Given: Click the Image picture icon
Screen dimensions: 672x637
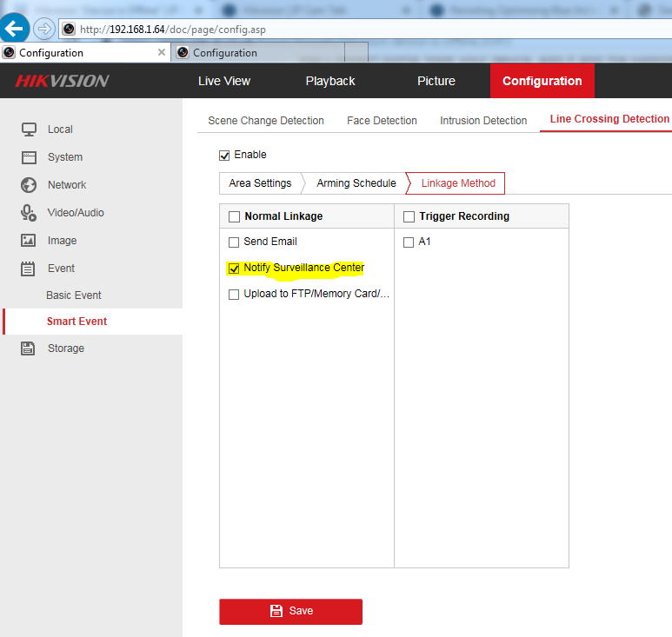Looking at the screenshot, I should point(29,241).
